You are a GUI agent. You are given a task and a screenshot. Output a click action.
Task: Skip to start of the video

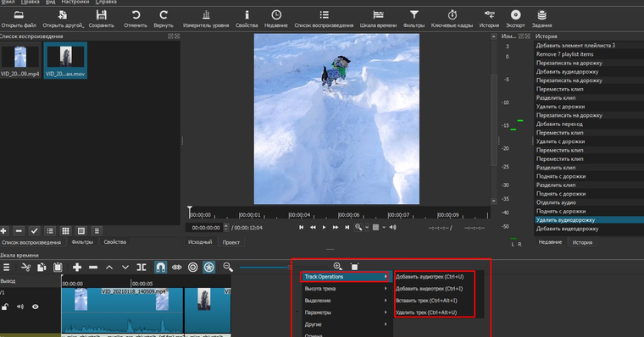pos(301,228)
